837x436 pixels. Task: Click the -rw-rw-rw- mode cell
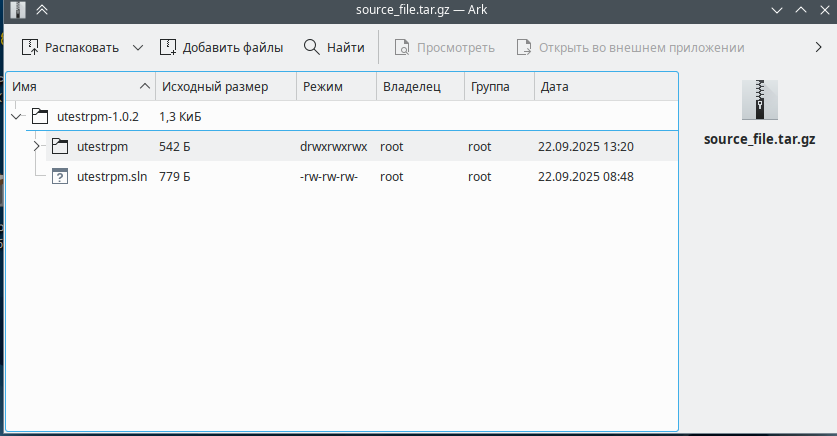(329, 177)
